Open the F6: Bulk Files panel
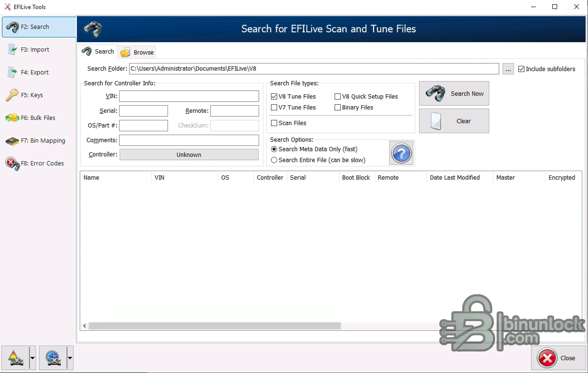 pyautogui.click(x=39, y=118)
